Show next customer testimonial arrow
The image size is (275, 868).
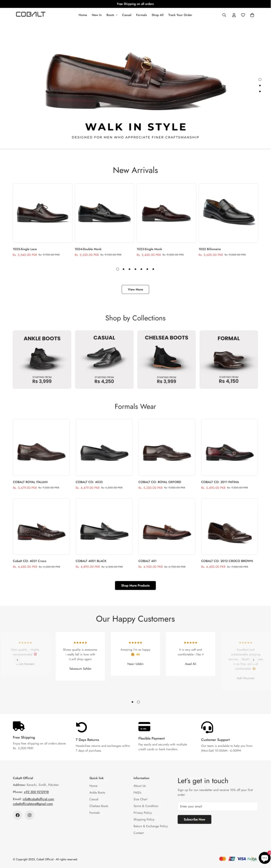254,660
